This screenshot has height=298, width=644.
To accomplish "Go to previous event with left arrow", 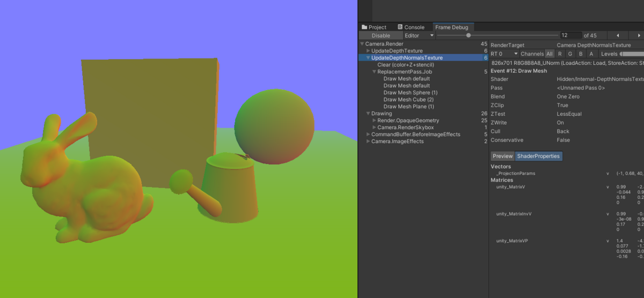I will (617, 35).
